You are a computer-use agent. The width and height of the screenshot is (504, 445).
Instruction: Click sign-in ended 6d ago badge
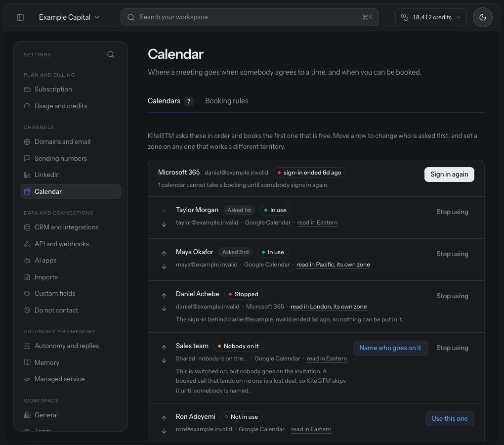[309, 173]
